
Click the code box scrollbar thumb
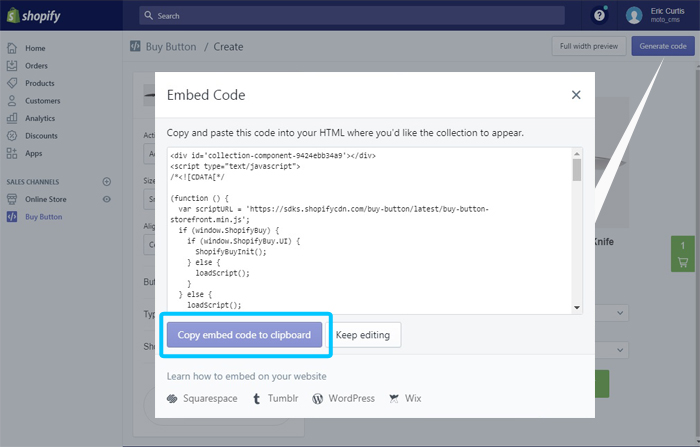(577, 170)
